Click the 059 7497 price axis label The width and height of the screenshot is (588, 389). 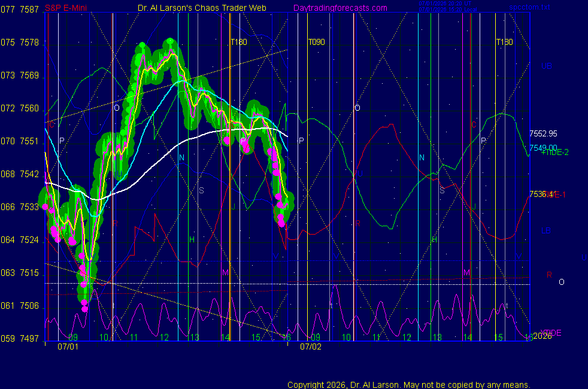tap(20, 338)
